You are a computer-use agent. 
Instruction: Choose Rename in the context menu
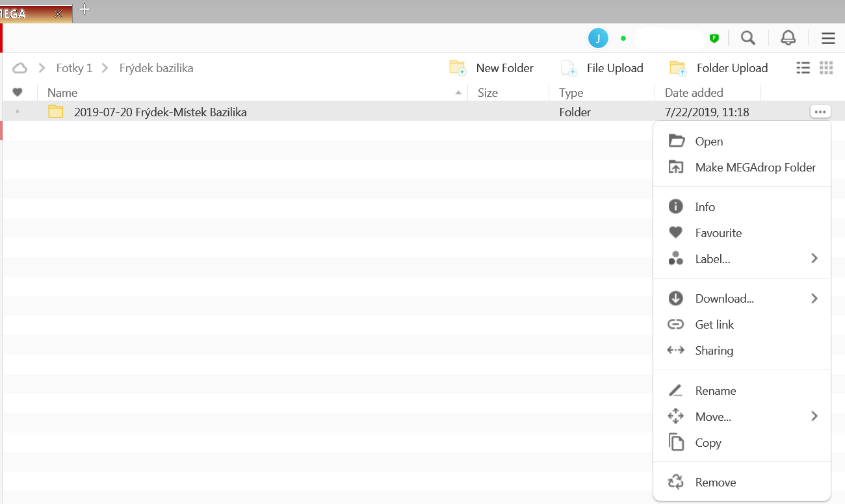tap(715, 391)
